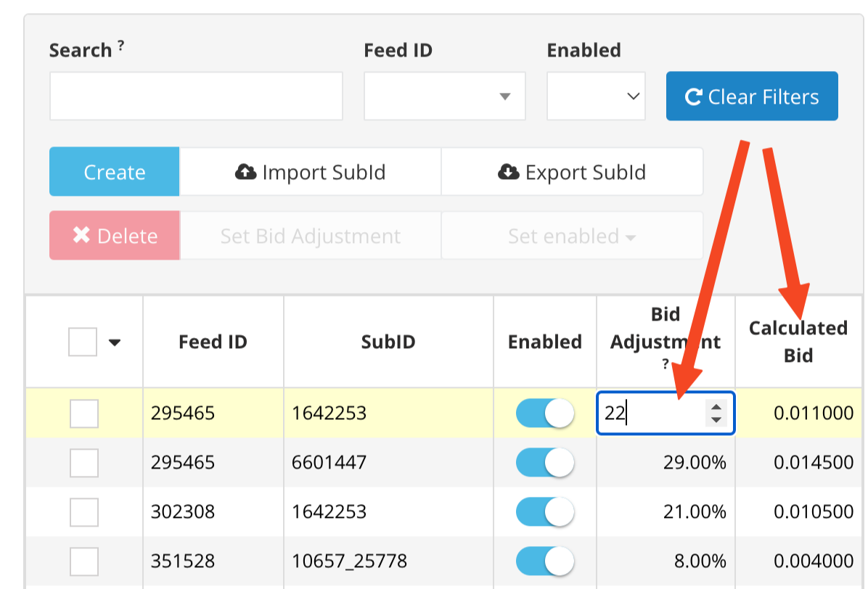Viewport: 868px width, 589px height.
Task: Click the Import SubId button
Action: tap(310, 172)
